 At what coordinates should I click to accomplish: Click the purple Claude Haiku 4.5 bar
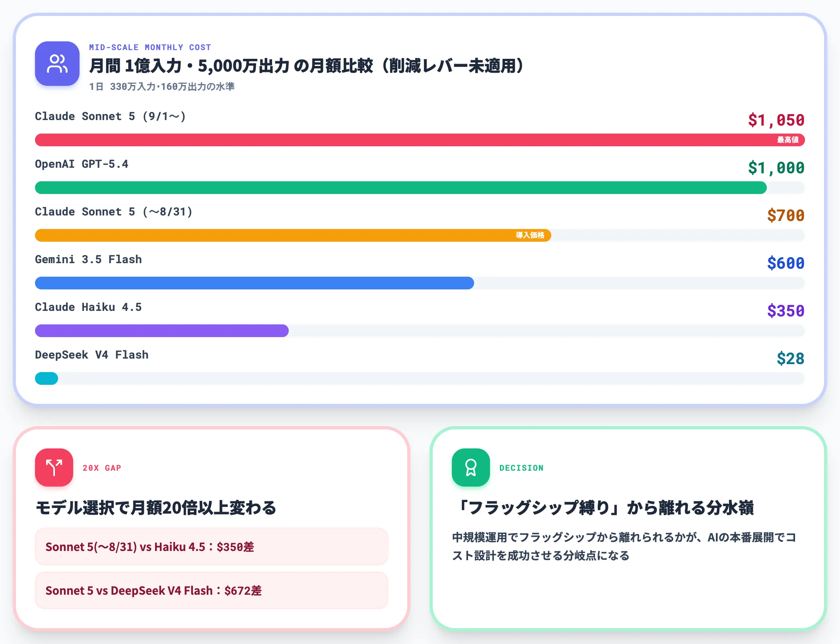coord(162,331)
